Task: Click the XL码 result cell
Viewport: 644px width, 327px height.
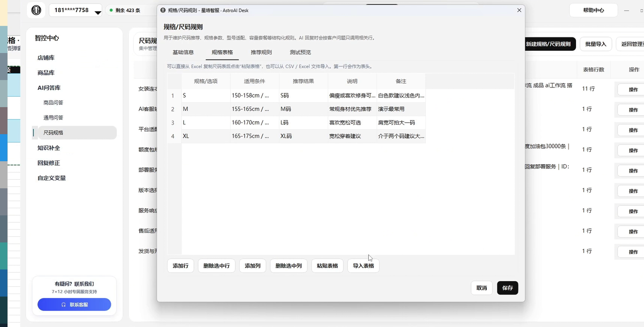Action: click(x=303, y=136)
